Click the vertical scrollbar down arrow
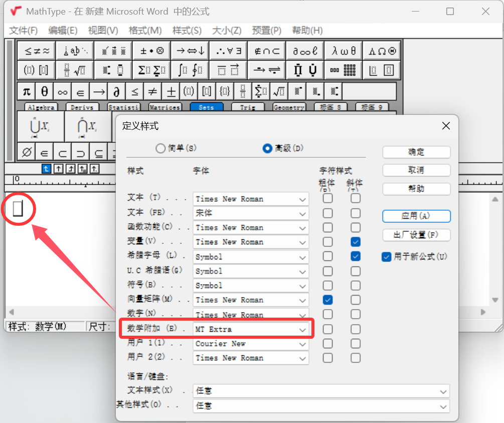This screenshot has width=504, height=423. (x=495, y=300)
